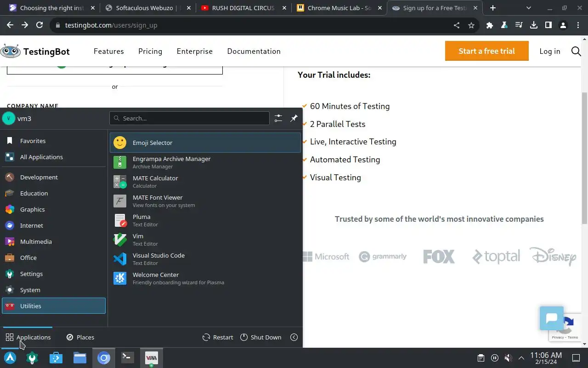Open file manager from taskbar
The height and width of the screenshot is (368, 588).
coord(80,357)
